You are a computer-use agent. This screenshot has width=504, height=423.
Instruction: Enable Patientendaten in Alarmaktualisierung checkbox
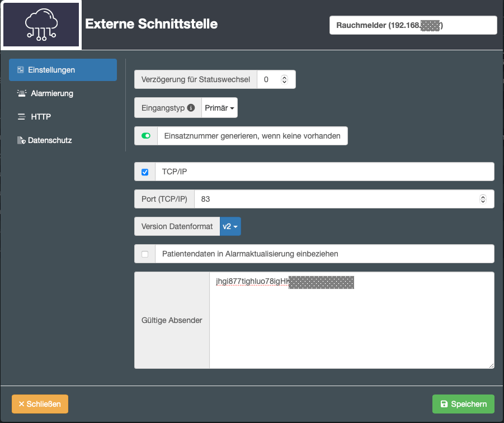(x=145, y=254)
